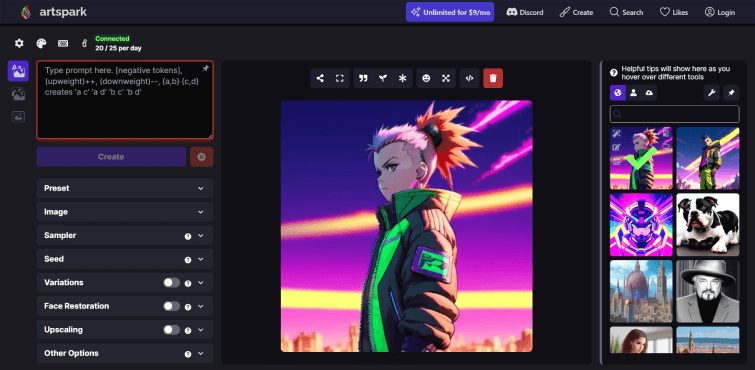Screen dimensions: 755x370
Task: Select the bulldog thumbnail in gallery
Action: coord(707,225)
